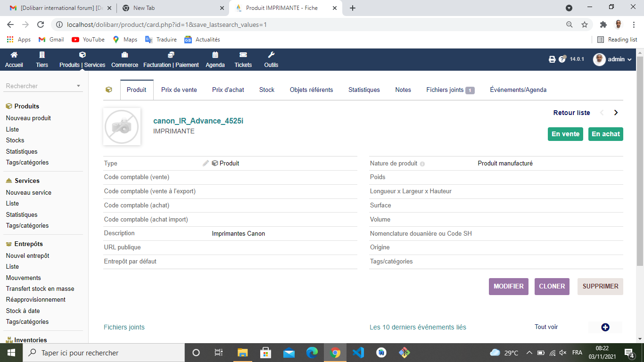The image size is (644, 362).
Task: Open the Apps bookmark shortcut
Action: pyautogui.click(x=19, y=40)
